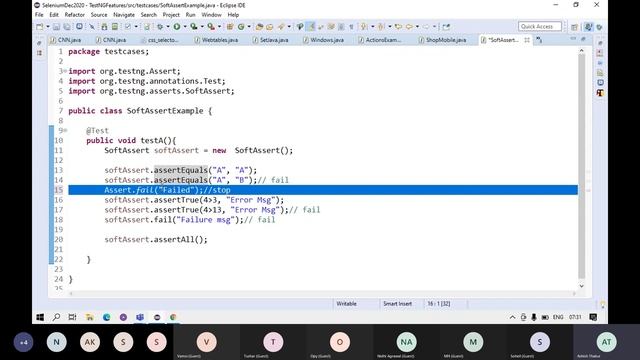The image size is (640, 360).
Task: Collapse the imports fold on line 3
Action: point(65,71)
